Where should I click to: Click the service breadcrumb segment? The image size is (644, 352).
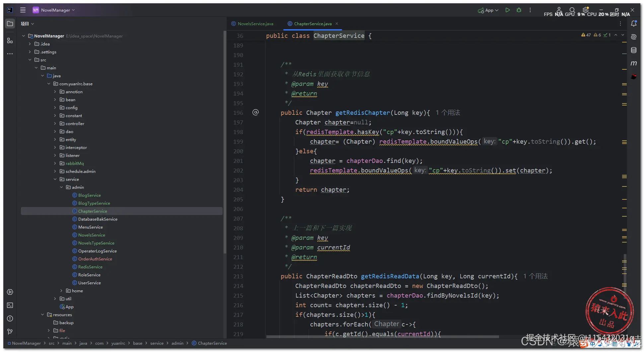click(x=157, y=343)
